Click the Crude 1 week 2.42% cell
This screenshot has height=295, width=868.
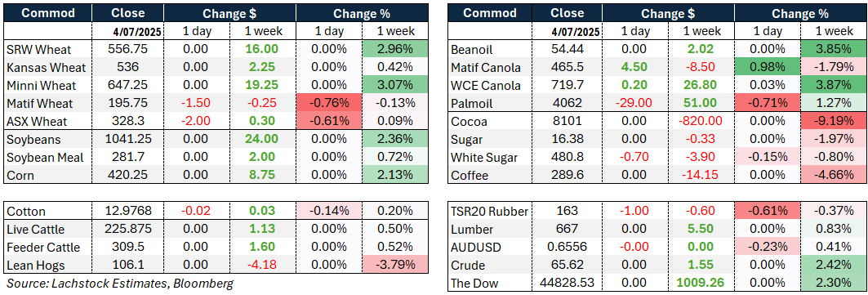point(835,265)
